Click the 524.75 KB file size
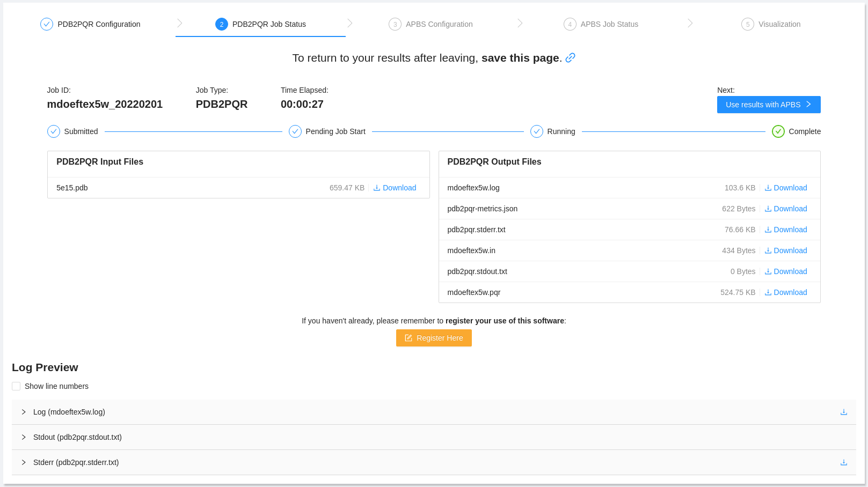This screenshot has width=868, height=487. coord(738,292)
